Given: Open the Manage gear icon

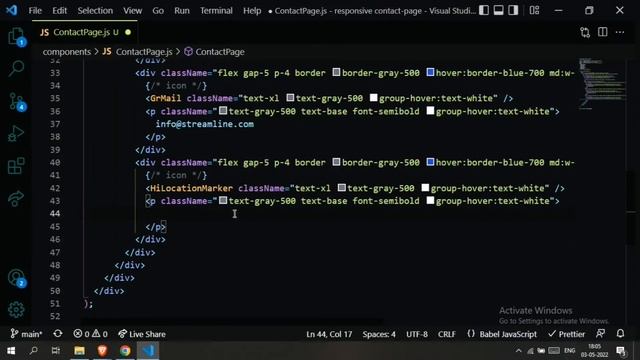Looking at the screenshot, I should (x=16, y=309).
